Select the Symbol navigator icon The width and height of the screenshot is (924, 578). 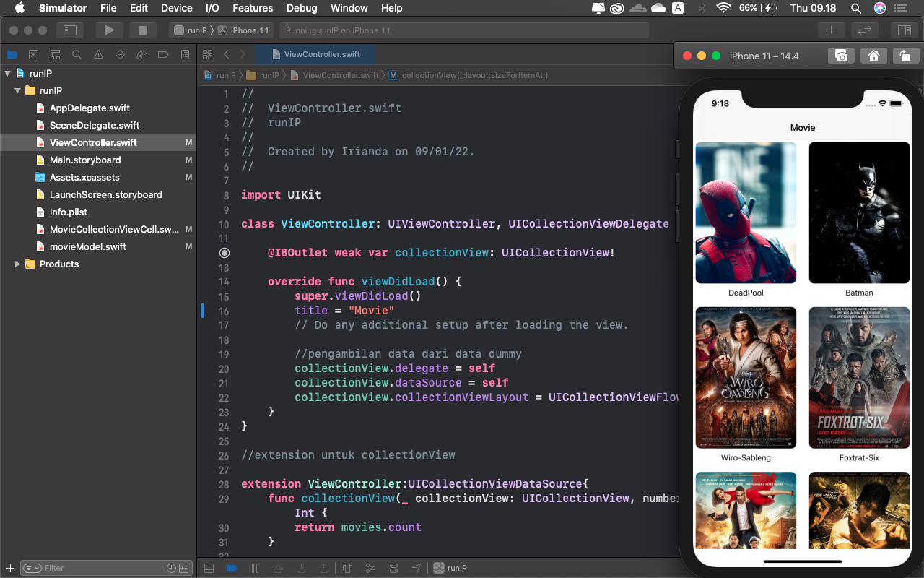pos(55,54)
